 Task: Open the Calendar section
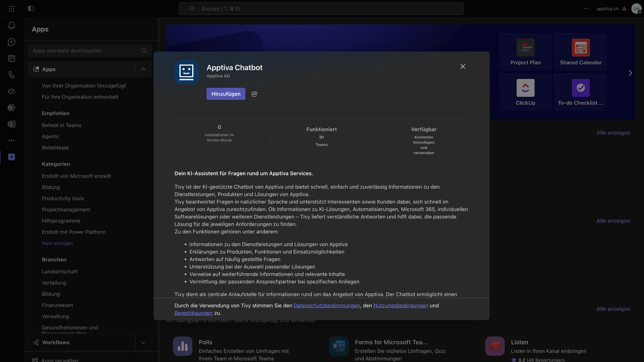tap(11, 58)
